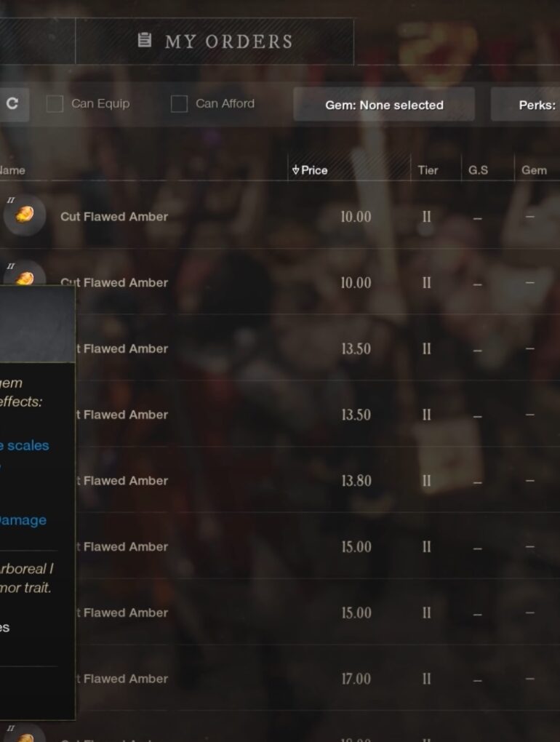
Task: Select the 13.80 priced amber listing
Action: pyautogui.click(x=356, y=481)
